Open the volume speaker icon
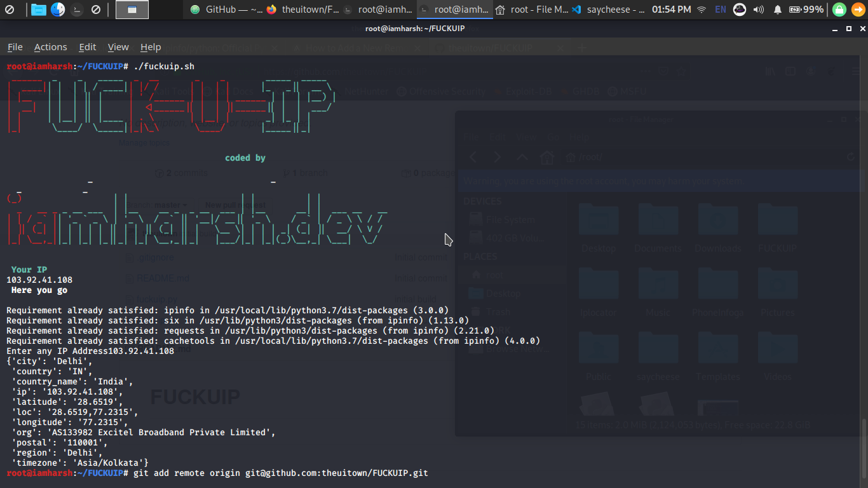868x488 pixels. pyautogui.click(x=758, y=10)
